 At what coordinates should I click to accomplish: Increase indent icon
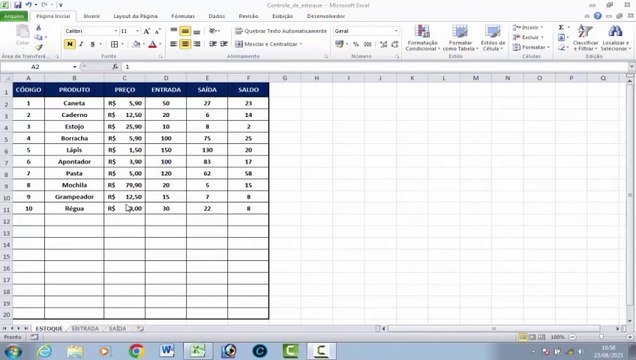coord(224,44)
